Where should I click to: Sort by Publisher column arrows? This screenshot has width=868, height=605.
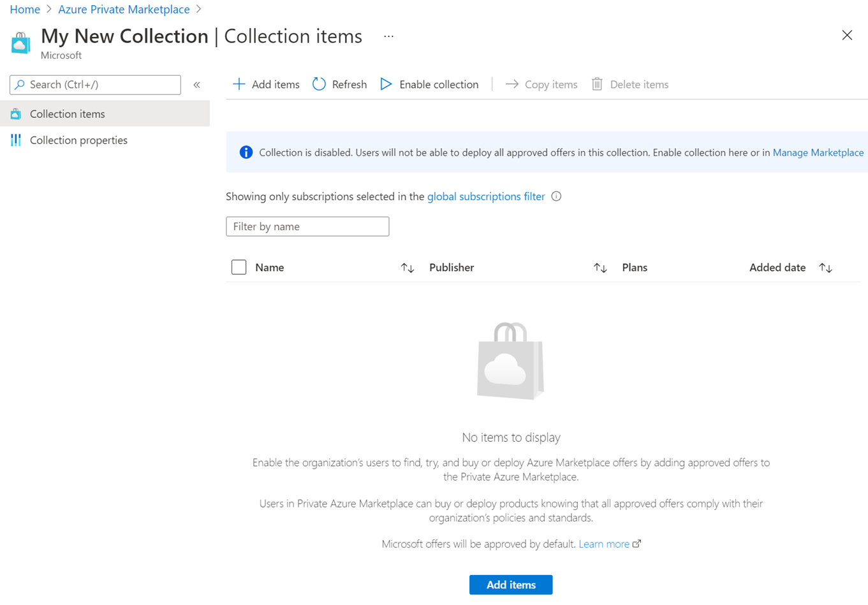point(600,268)
